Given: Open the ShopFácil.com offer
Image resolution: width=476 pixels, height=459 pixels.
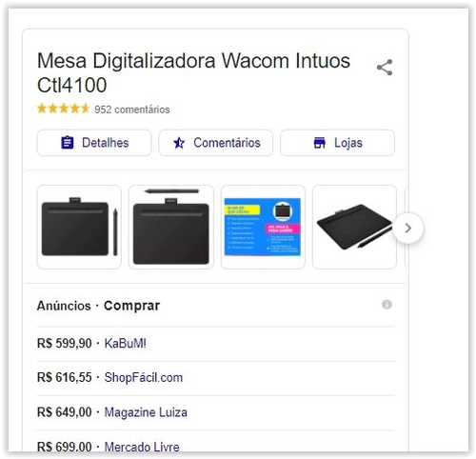Looking at the screenshot, I should 144,378.
